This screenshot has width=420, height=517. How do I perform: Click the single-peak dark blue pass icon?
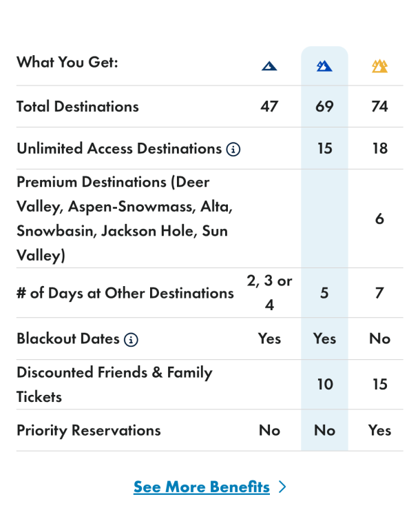pyautogui.click(x=269, y=66)
